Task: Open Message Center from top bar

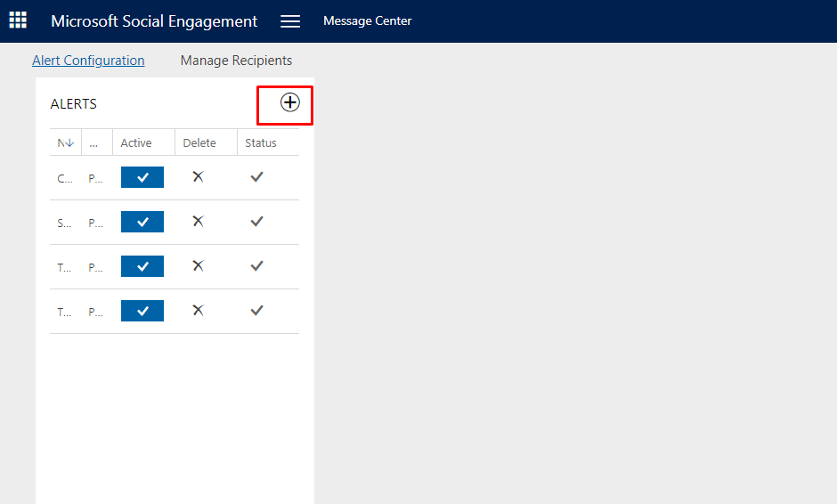Action: (x=367, y=20)
